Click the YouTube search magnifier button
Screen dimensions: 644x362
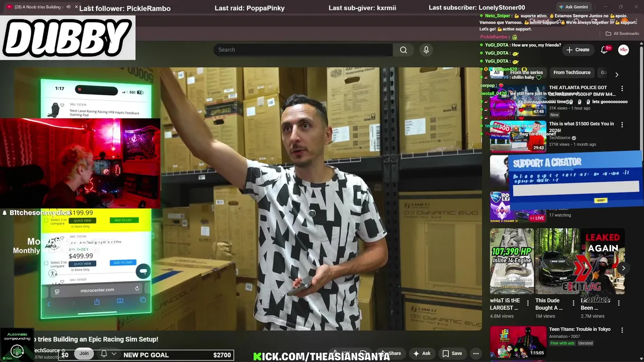click(x=403, y=50)
